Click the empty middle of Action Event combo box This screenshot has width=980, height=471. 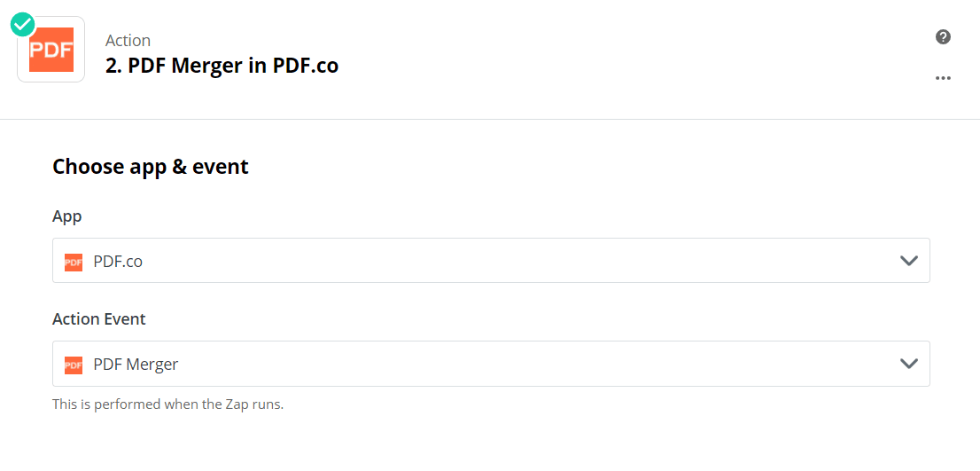[496, 364]
